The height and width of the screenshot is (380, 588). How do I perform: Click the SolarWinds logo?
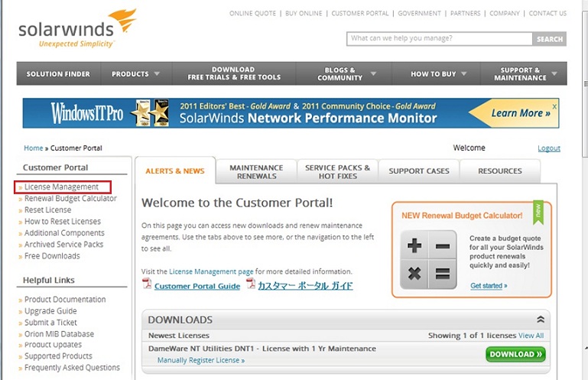77,29
